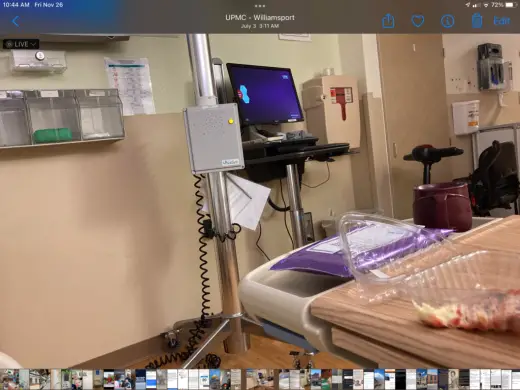Viewport: 520px width, 390px height.
Task: Open the share sheet icon
Action: pos(388,21)
